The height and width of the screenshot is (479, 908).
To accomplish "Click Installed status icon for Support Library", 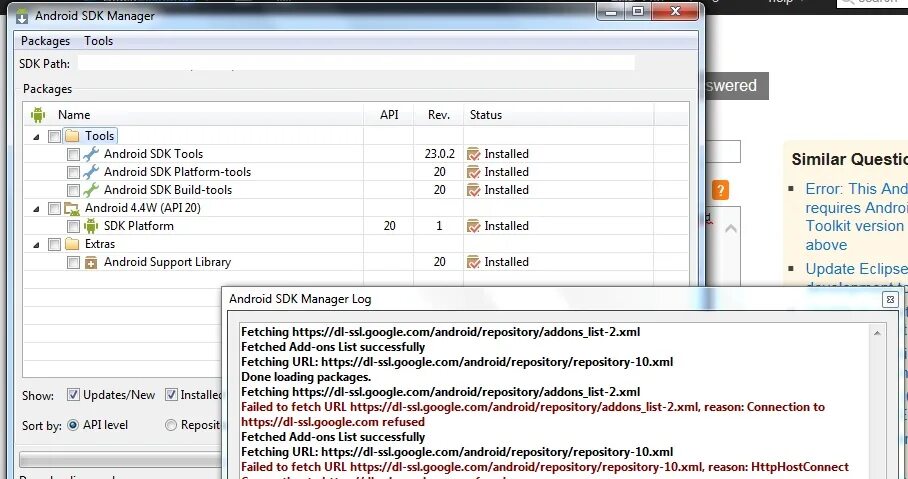I will (473, 262).
